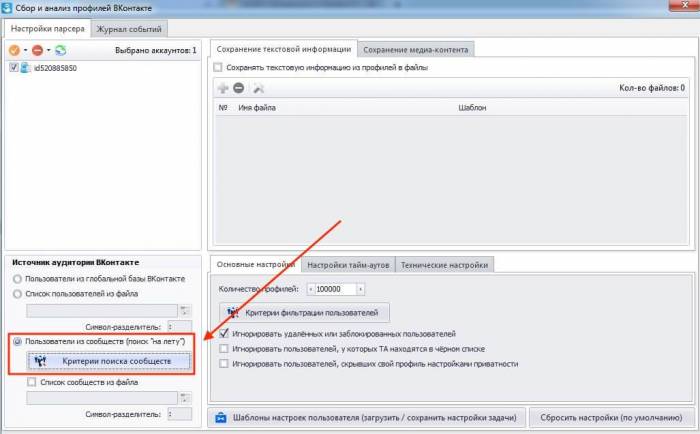Click the green refresh accounts icon
Screen dimensions: 700x434
click(60, 50)
